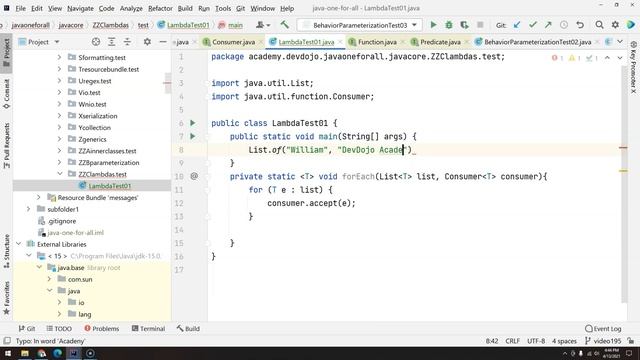Build project with the hammer icon
The width and height of the screenshot is (640, 360).
click(284, 25)
